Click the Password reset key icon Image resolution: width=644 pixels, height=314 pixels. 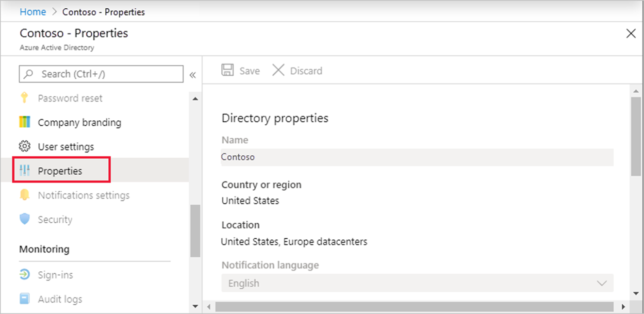click(x=24, y=98)
